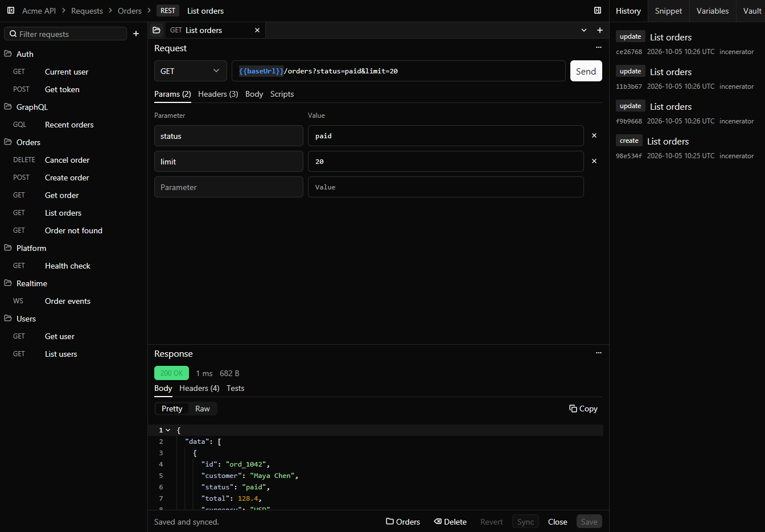Click the Delete button in footer
This screenshot has width=765, height=532.
click(450, 522)
